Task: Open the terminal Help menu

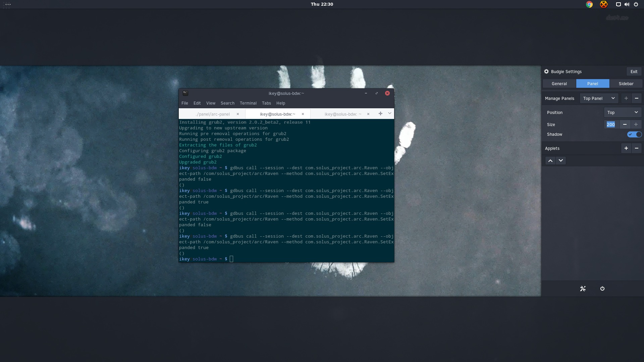Action: [281, 103]
